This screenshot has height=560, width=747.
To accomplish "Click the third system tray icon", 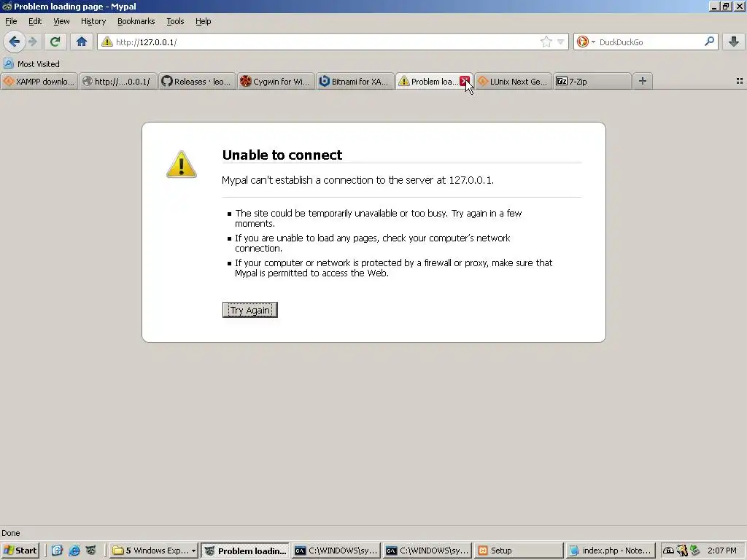I will [695, 551].
